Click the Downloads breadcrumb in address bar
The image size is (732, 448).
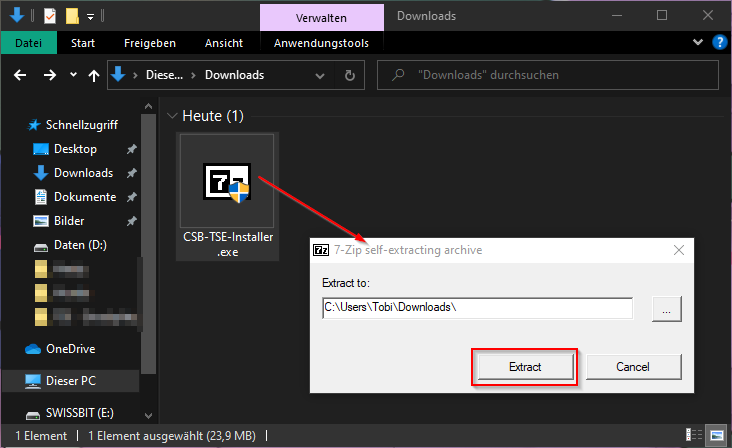click(x=234, y=75)
